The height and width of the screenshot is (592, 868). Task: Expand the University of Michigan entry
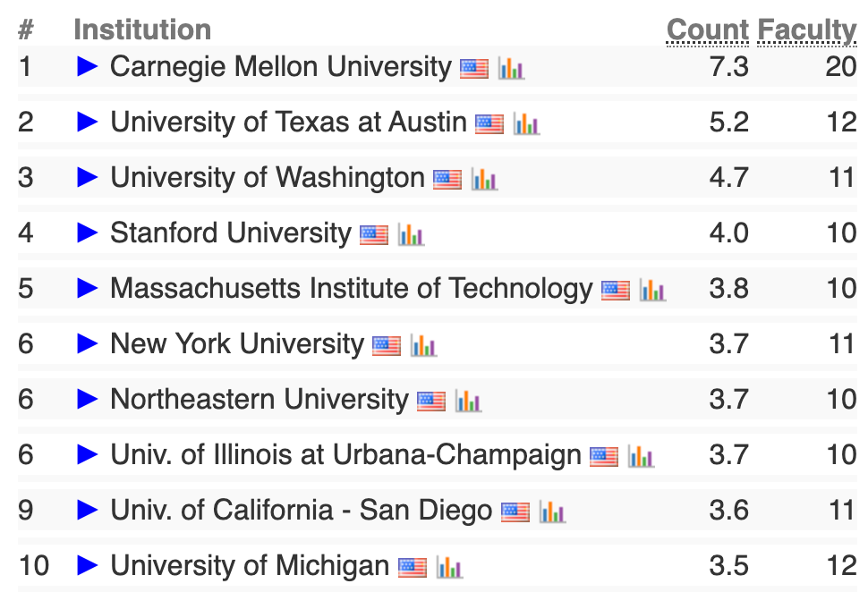point(87,566)
